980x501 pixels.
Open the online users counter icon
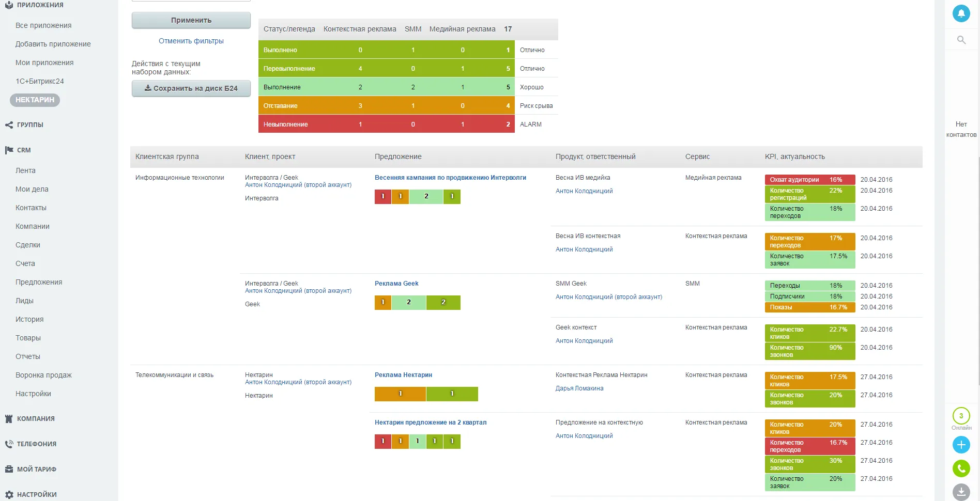[961, 416]
